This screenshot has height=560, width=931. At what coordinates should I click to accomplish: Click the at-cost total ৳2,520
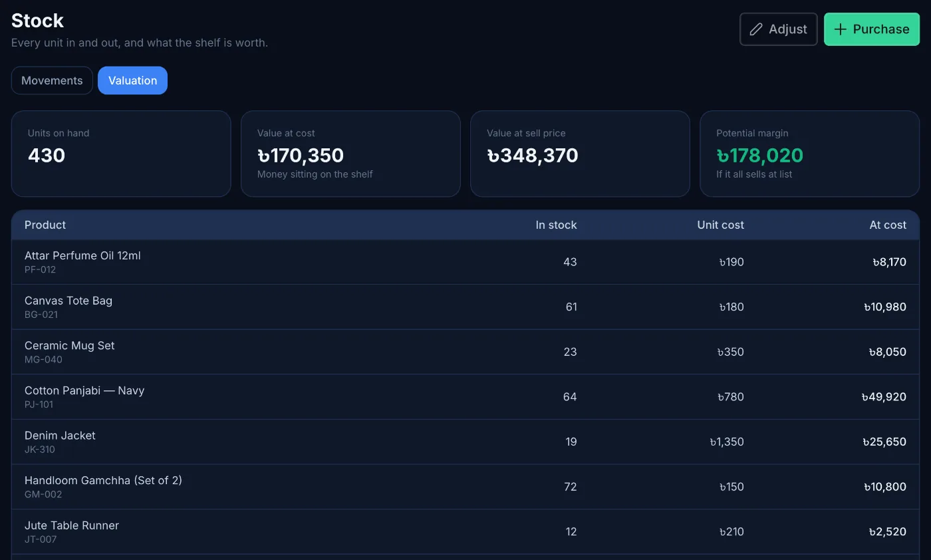coord(888,531)
